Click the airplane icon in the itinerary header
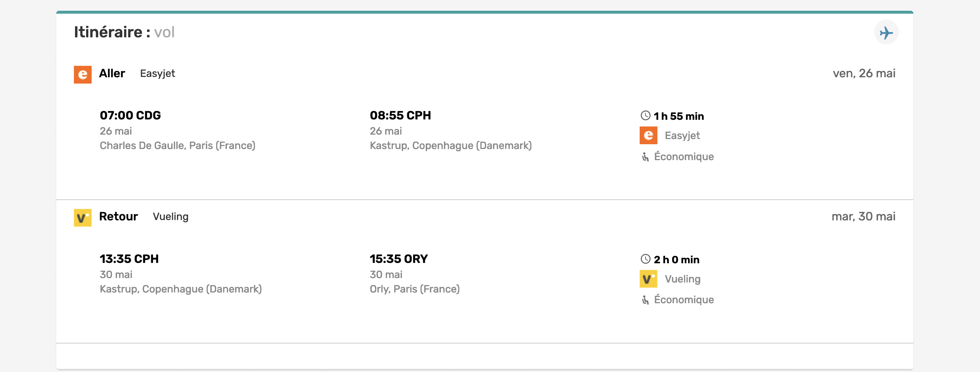The image size is (980, 372). tap(886, 33)
